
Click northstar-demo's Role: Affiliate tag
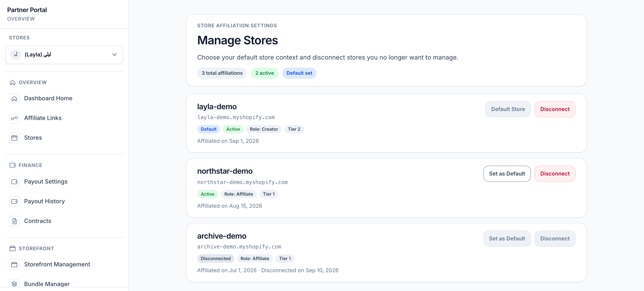click(239, 194)
